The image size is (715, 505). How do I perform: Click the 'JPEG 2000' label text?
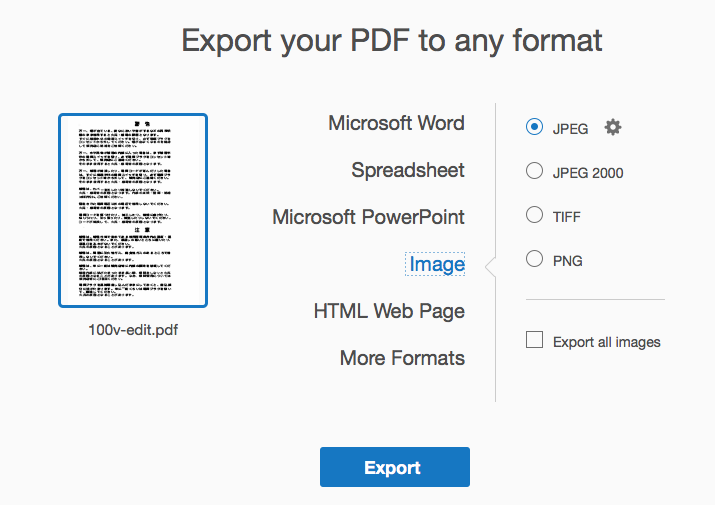tap(588, 173)
